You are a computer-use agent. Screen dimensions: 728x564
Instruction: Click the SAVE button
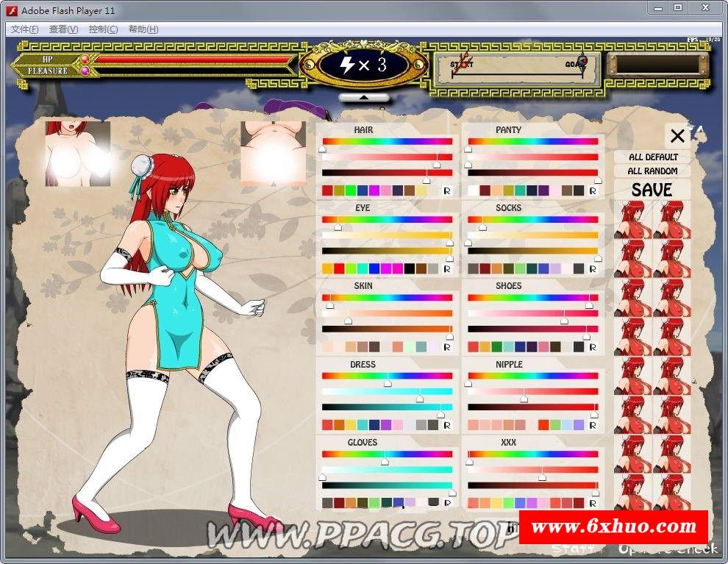tap(652, 190)
